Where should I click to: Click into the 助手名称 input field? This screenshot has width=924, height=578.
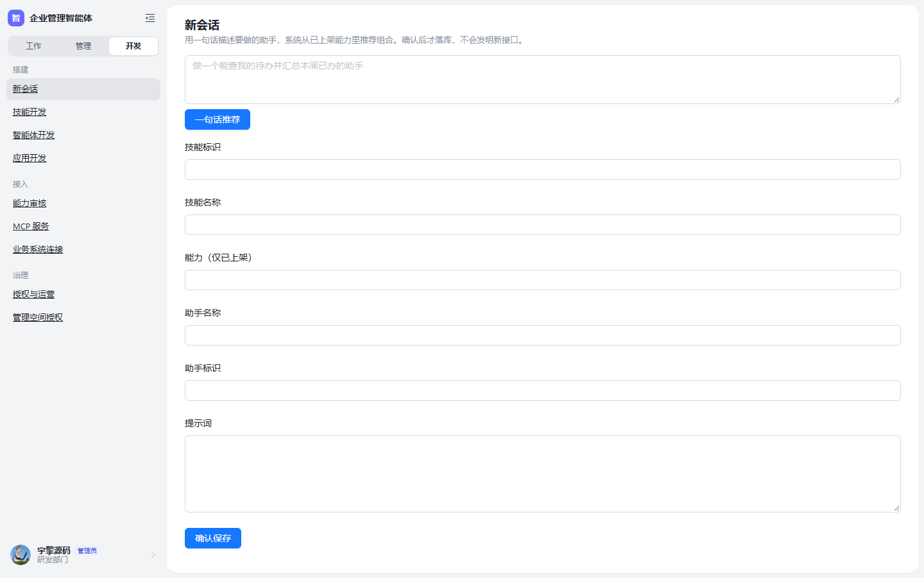(x=543, y=335)
